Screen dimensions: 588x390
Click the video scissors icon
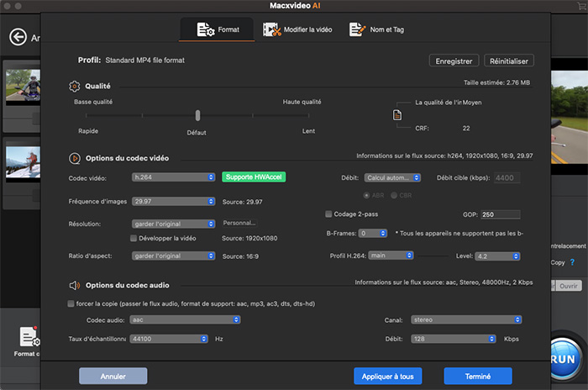tap(271, 29)
